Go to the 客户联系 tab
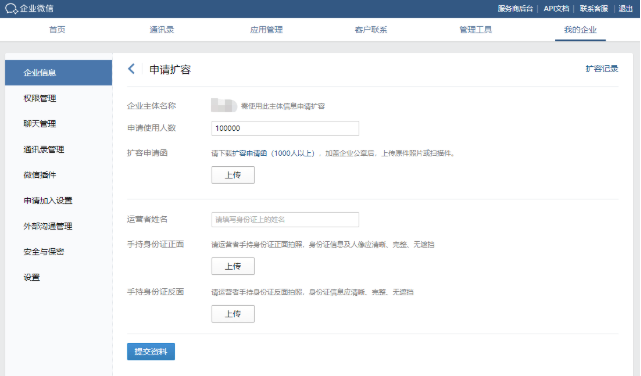The image size is (641, 376). click(x=371, y=29)
